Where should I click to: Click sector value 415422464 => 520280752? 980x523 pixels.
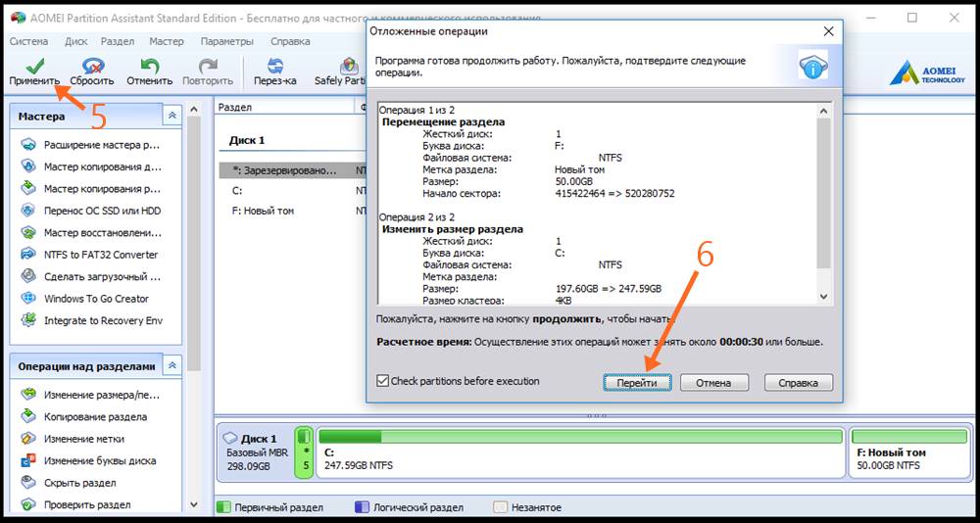pyautogui.click(x=614, y=194)
